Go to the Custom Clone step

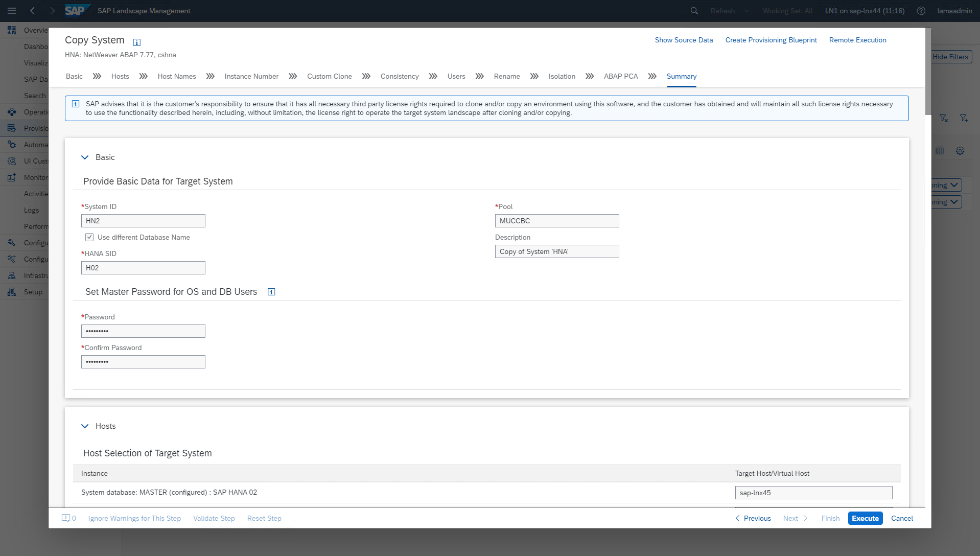[330, 76]
